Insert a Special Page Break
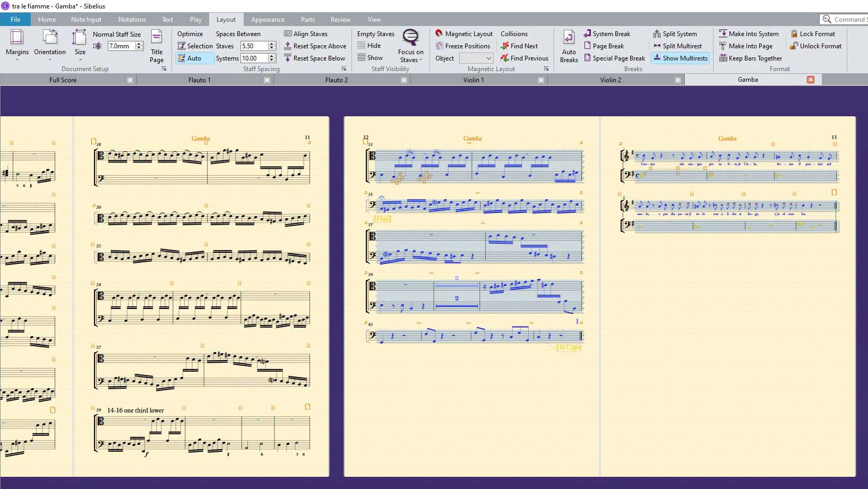This screenshot has width=868, height=489. coord(614,58)
